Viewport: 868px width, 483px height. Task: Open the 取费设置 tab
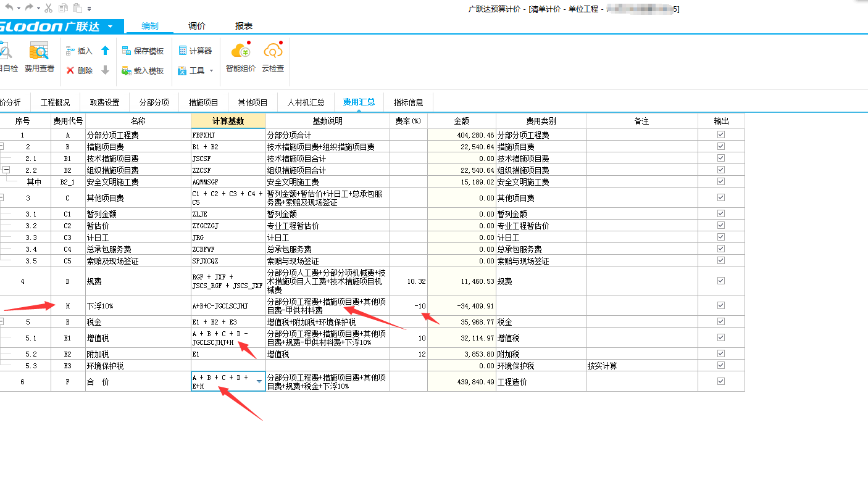[105, 102]
